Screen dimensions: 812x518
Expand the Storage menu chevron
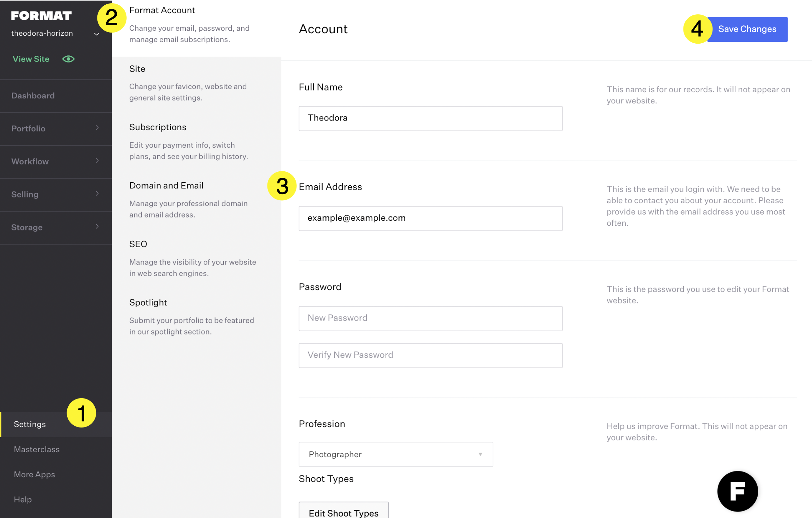[97, 227]
